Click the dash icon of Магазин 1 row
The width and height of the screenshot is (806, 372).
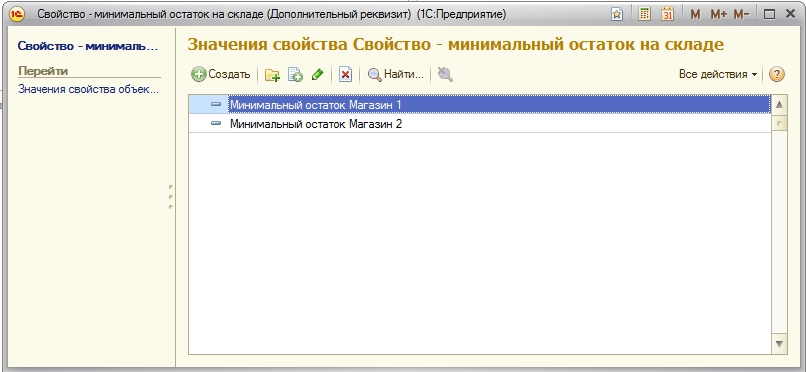pyautogui.click(x=216, y=104)
